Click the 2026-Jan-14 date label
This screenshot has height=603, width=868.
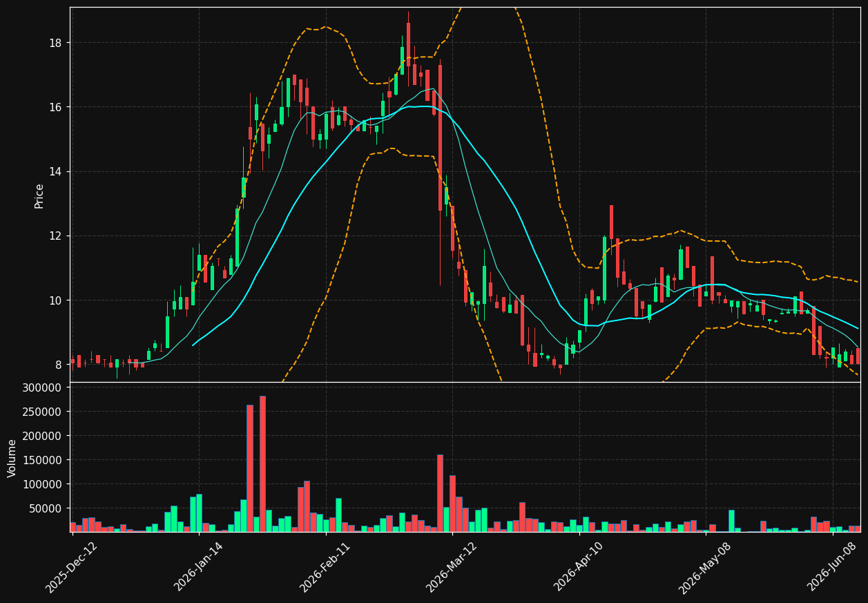click(x=199, y=567)
